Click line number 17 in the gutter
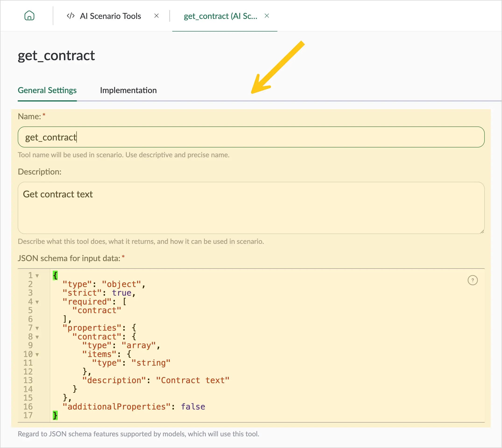Screen dimensions: 502x448 (x=28, y=416)
